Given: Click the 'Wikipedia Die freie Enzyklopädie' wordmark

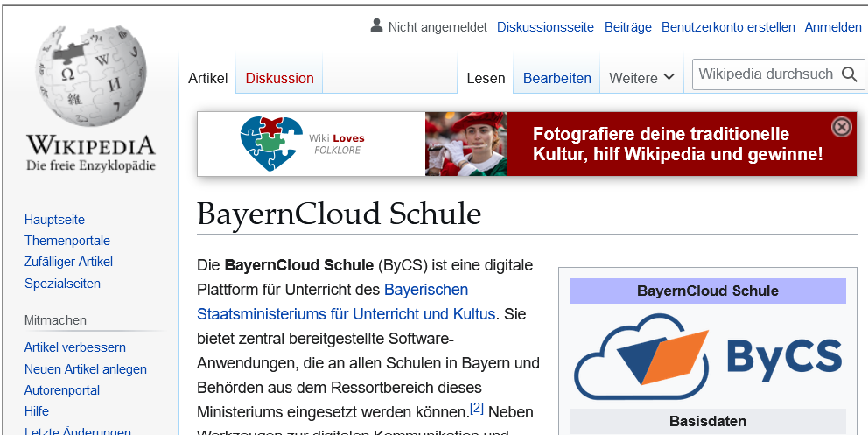Looking at the screenshot, I should tap(91, 153).
